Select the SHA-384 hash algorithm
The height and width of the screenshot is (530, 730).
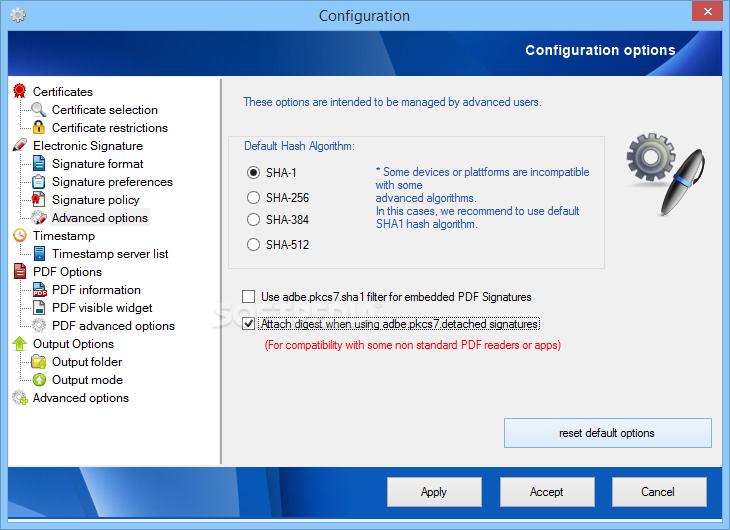[x=253, y=219]
